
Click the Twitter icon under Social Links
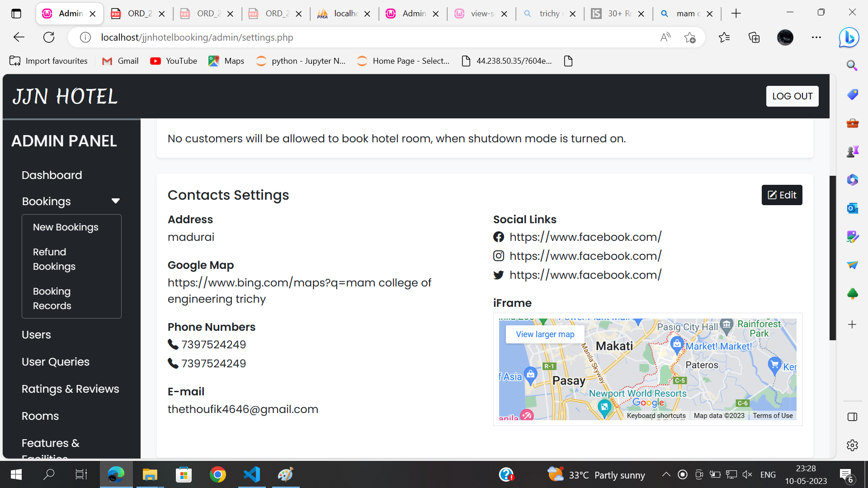(499, 275)
